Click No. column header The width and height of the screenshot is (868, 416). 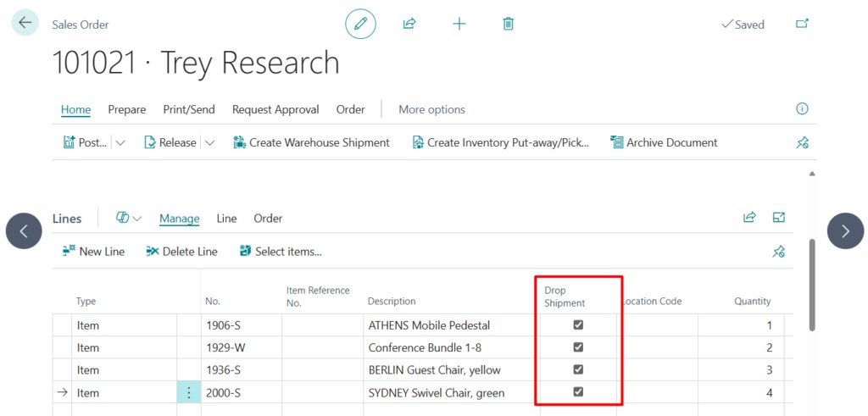(x=213, y=302)
